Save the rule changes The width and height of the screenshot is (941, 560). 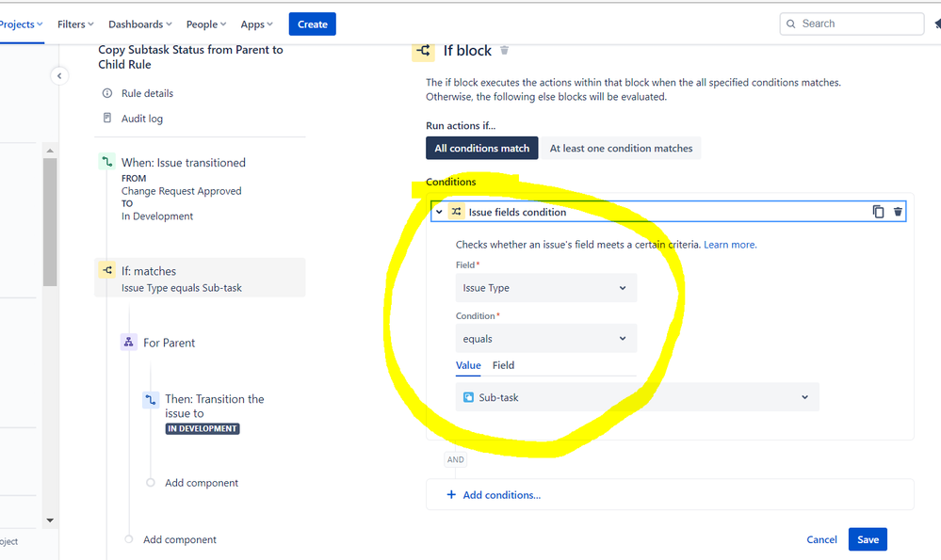coord(868,539)
